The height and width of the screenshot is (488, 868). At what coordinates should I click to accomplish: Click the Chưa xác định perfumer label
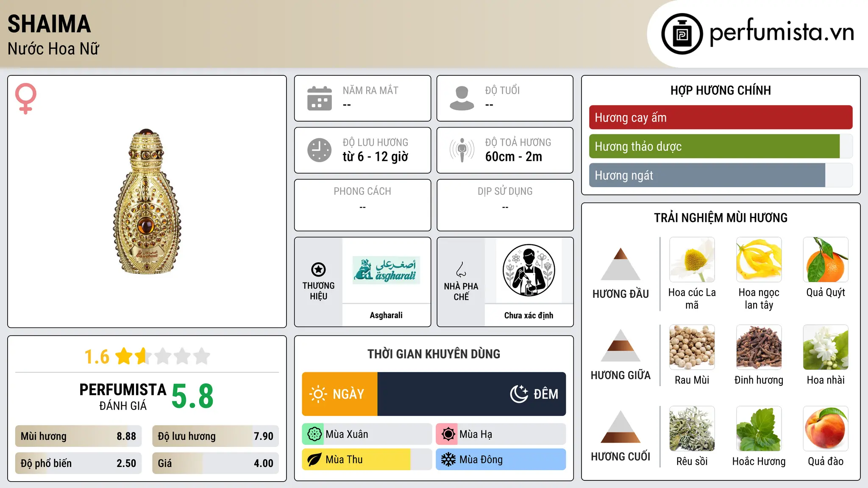[x=529, y=315]
